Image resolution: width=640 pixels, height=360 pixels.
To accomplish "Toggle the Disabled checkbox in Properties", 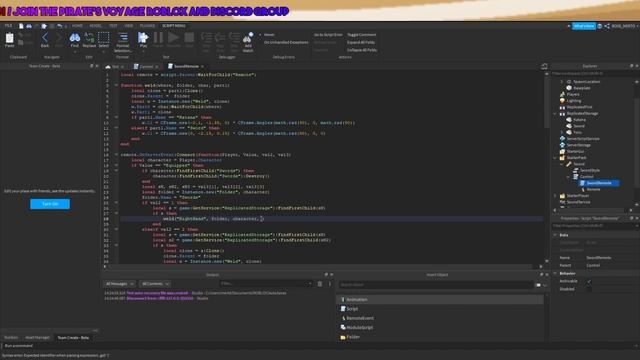I will coord(589,289).
